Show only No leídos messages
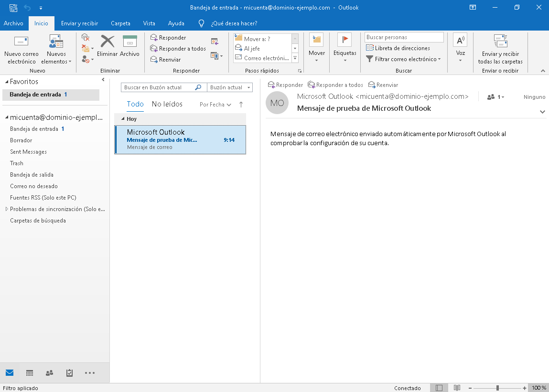 [167, 104]
